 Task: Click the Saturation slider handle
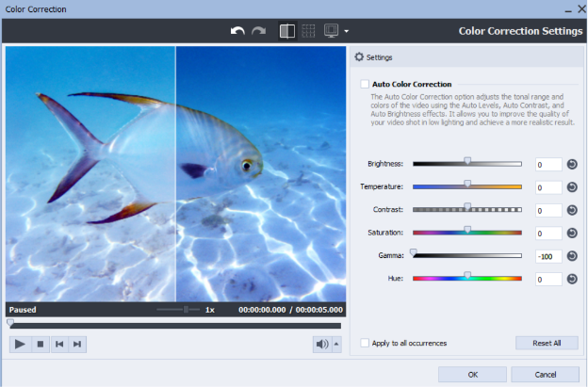467,230
